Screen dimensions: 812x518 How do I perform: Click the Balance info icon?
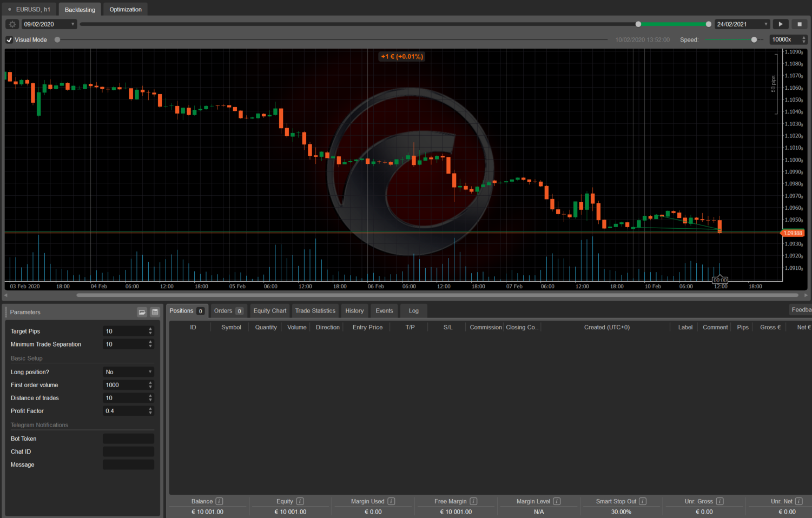click(x=219, y=501)
